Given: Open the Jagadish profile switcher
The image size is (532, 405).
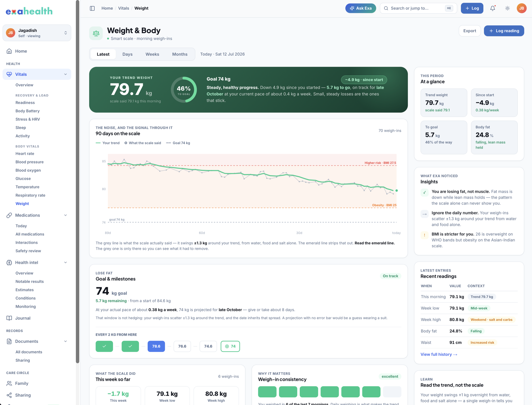Looking at the screenshot, I should point(37,33).
